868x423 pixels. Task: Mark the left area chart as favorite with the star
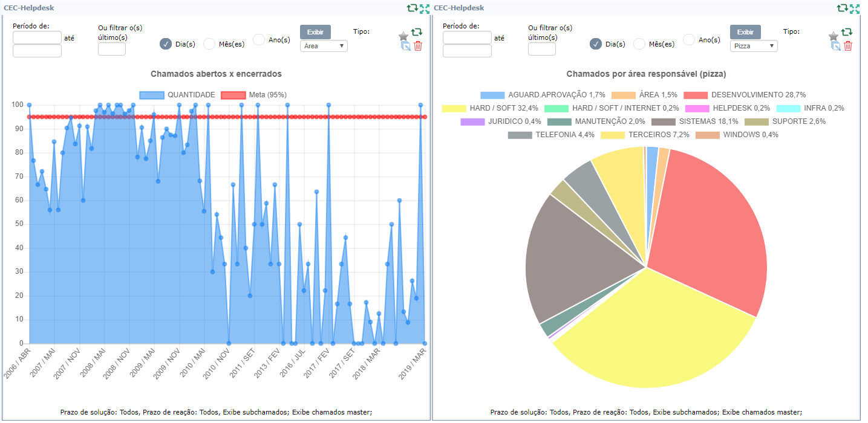tap(403, 36)
